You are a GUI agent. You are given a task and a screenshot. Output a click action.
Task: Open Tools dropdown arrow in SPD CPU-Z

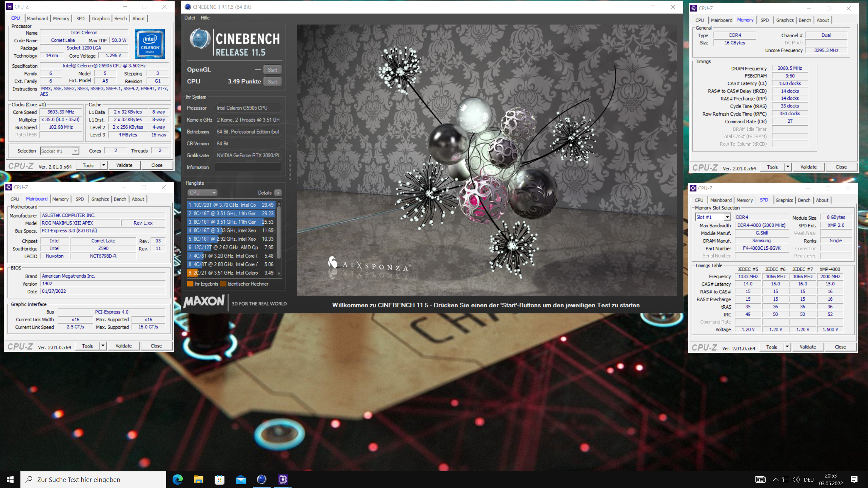787,347
